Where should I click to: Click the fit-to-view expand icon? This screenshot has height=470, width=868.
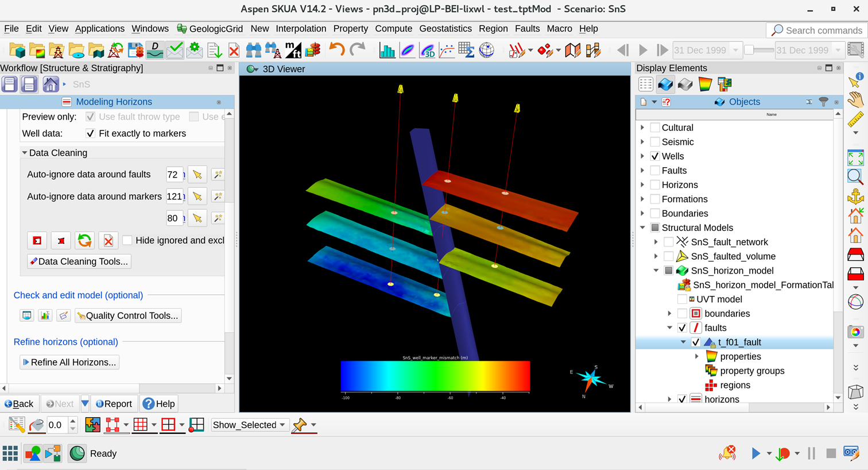pos(855,157)
